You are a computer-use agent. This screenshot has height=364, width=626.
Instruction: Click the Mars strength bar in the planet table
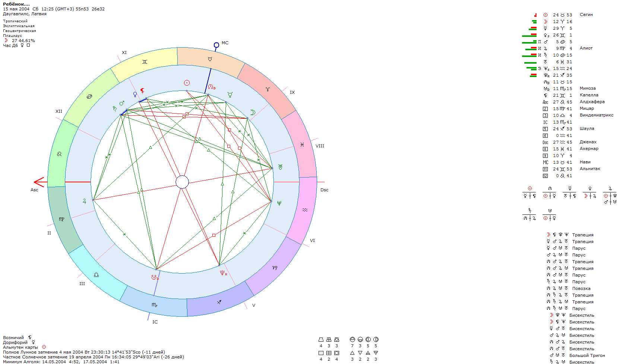point(529,42)
